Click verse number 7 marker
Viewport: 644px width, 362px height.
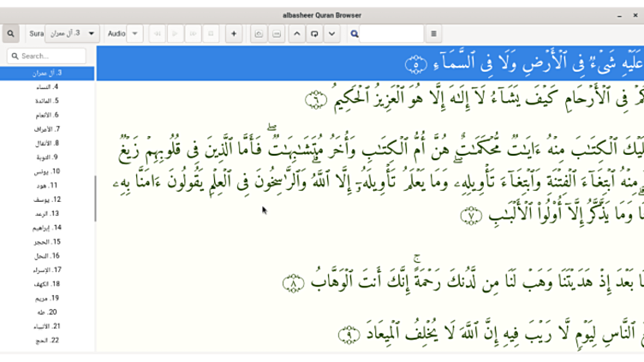tap(471, 216)
